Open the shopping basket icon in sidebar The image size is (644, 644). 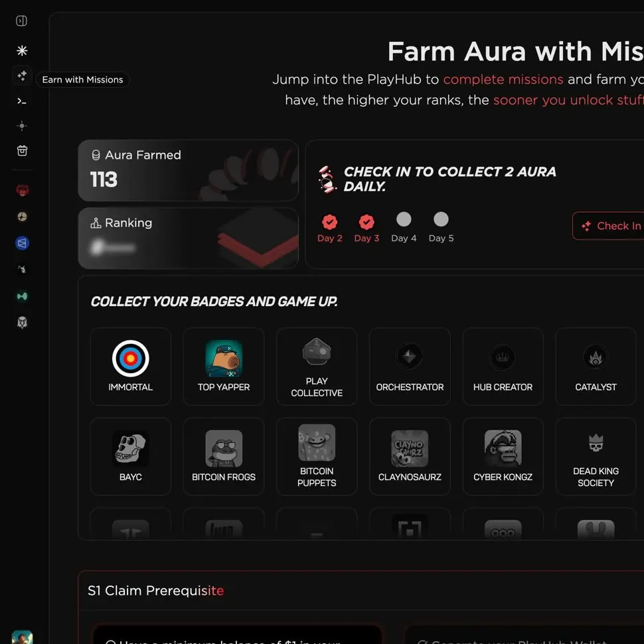(x=22, y=151)
